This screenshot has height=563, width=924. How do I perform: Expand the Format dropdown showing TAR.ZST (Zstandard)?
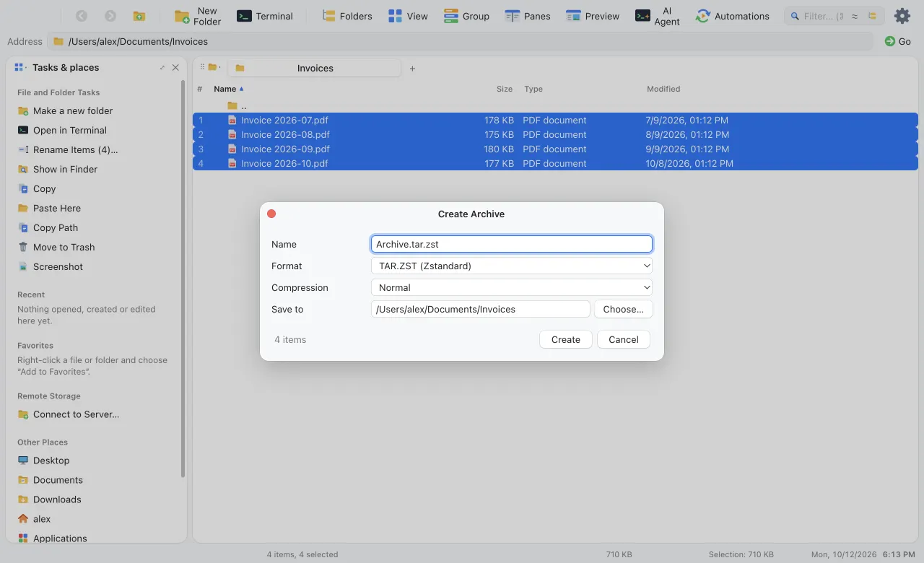tap(511, 266)
